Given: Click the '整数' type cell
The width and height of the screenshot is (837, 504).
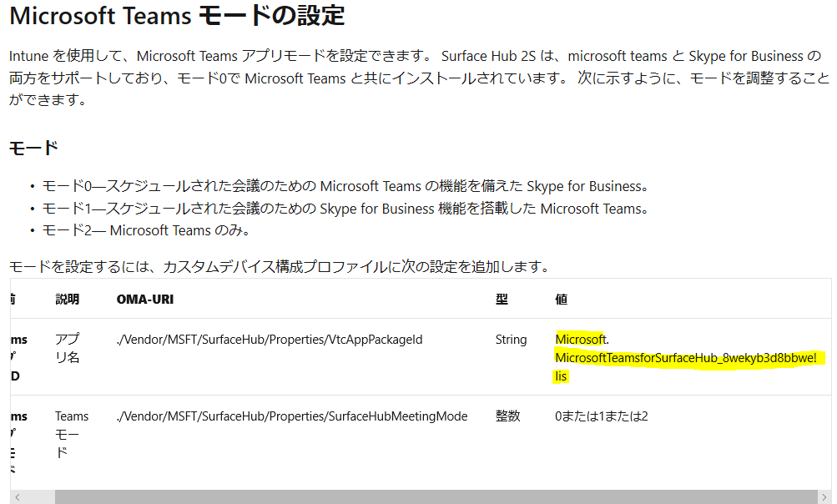Looking at the screenshot, I should click(507, 416).
